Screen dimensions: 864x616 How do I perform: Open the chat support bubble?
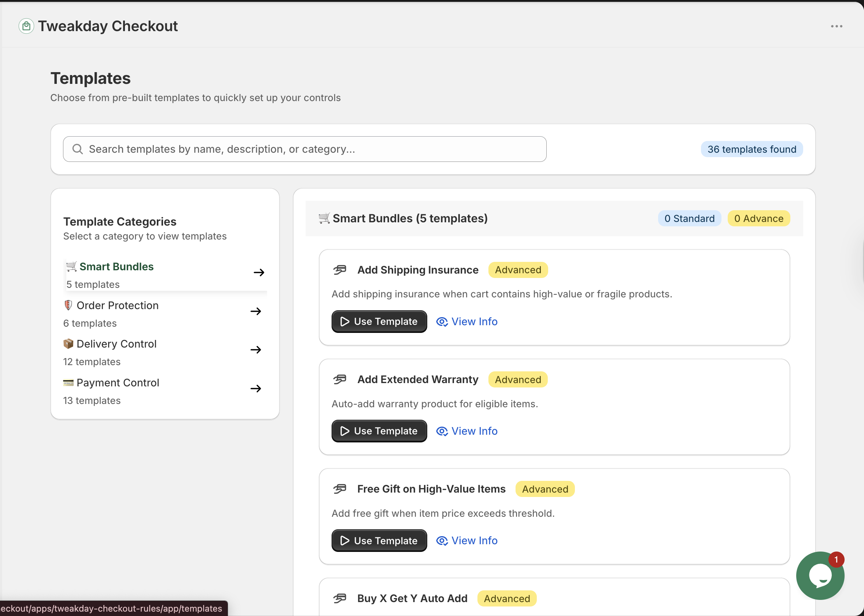tap(820, 575)
